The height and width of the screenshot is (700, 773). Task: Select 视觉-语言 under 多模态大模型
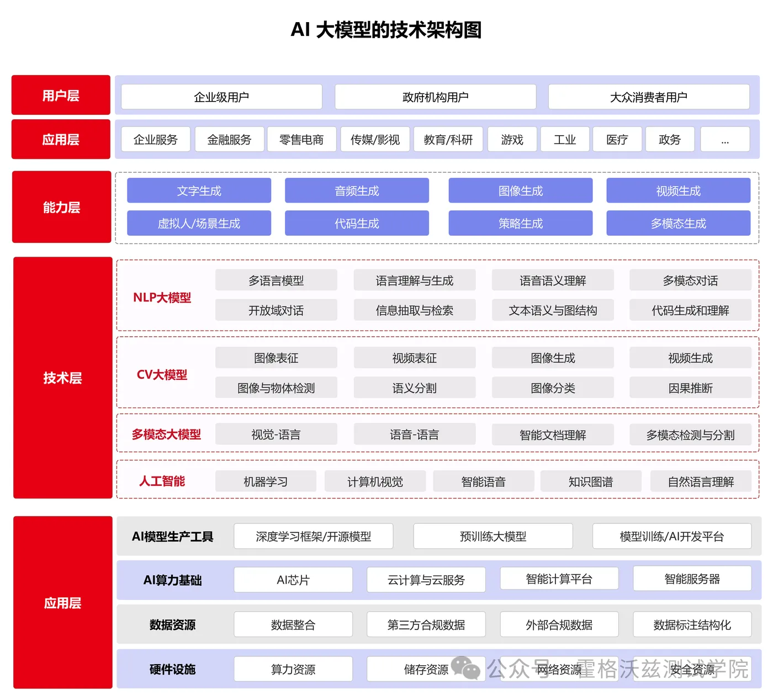(276, 434)
